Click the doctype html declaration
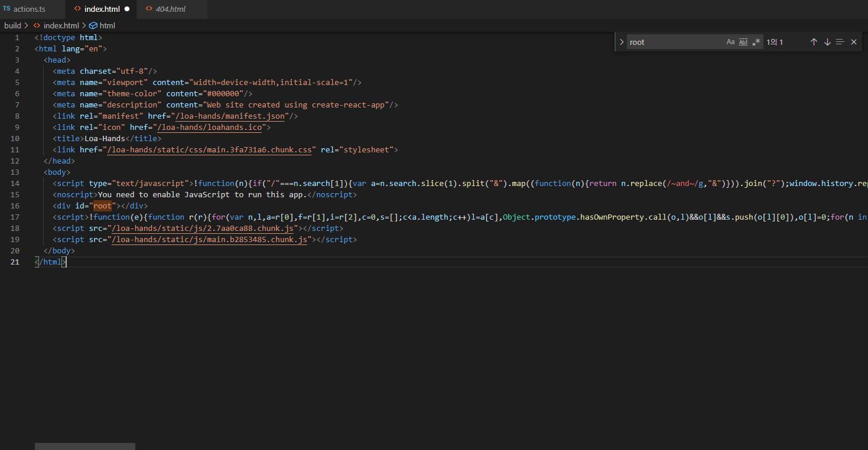Viewport: 868px width, 450px height. coord(69,38)
